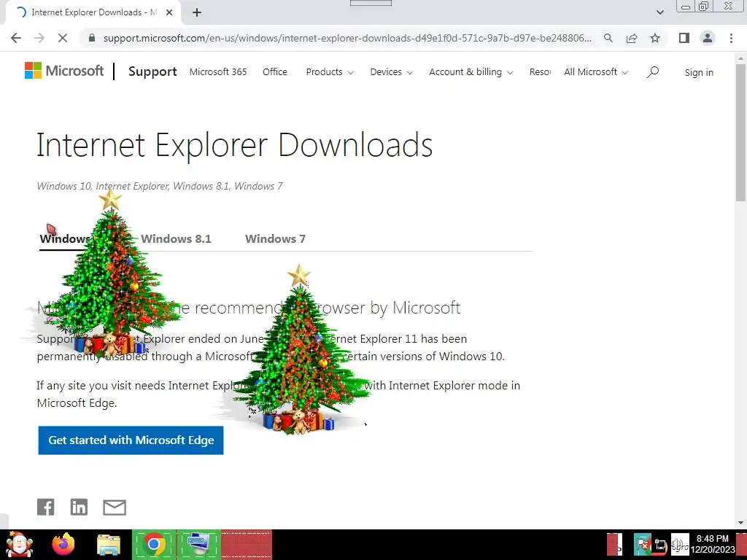The image size is (747, 560).
Task: Switch to the Chrome taskbar icon
Action: (154, 544)
